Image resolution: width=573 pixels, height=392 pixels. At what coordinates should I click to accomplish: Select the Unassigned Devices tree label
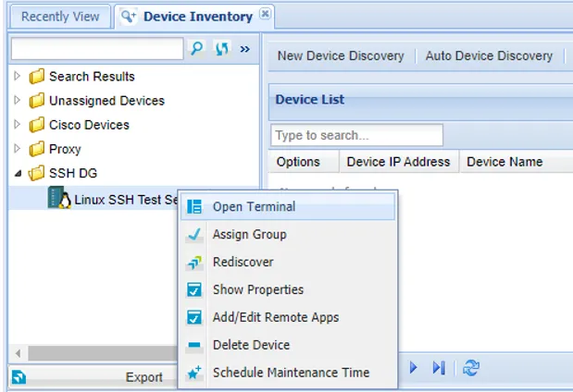click(x=106, y=101)
